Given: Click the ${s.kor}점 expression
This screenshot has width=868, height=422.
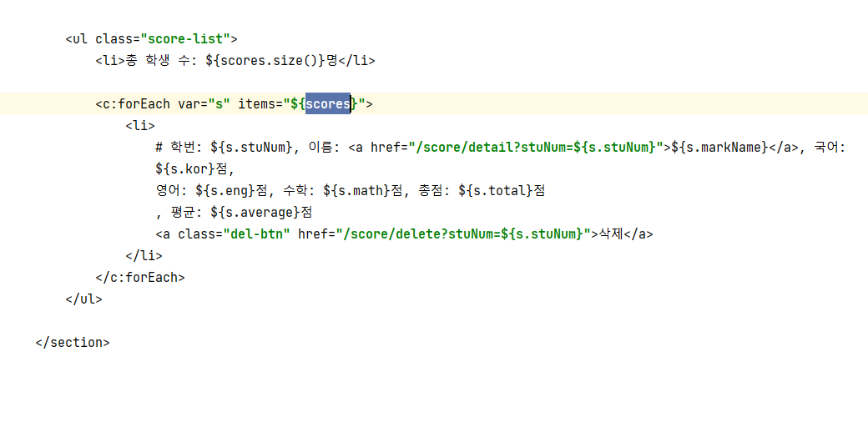Looking at the screenshot, I should [191, 168].
